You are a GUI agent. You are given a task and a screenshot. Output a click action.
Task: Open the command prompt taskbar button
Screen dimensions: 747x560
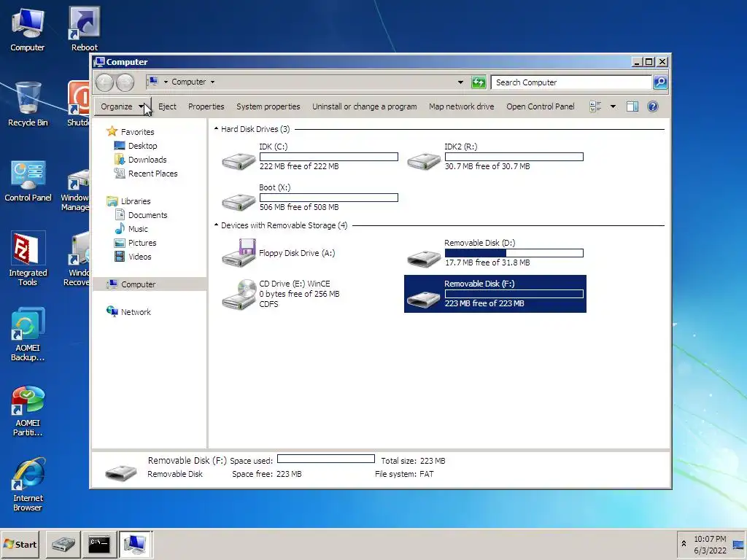click(x=99, y=544)
